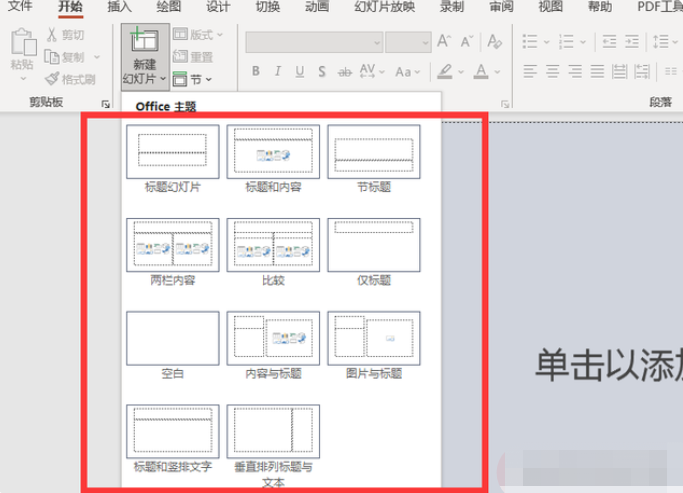Pick the 两栏内容 layout thumbnail
Screen dimensions: 683x493
click(173, 245)
